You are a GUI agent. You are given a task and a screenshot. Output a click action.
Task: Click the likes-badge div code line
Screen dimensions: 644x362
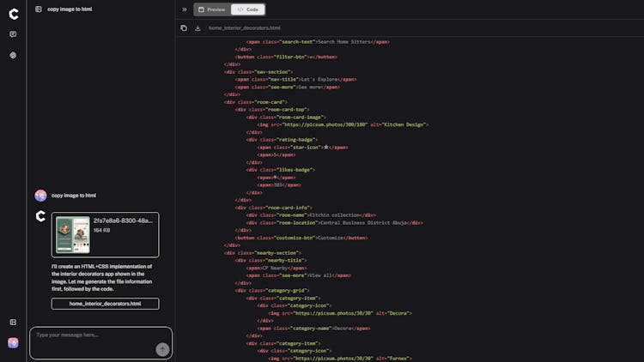281,170
